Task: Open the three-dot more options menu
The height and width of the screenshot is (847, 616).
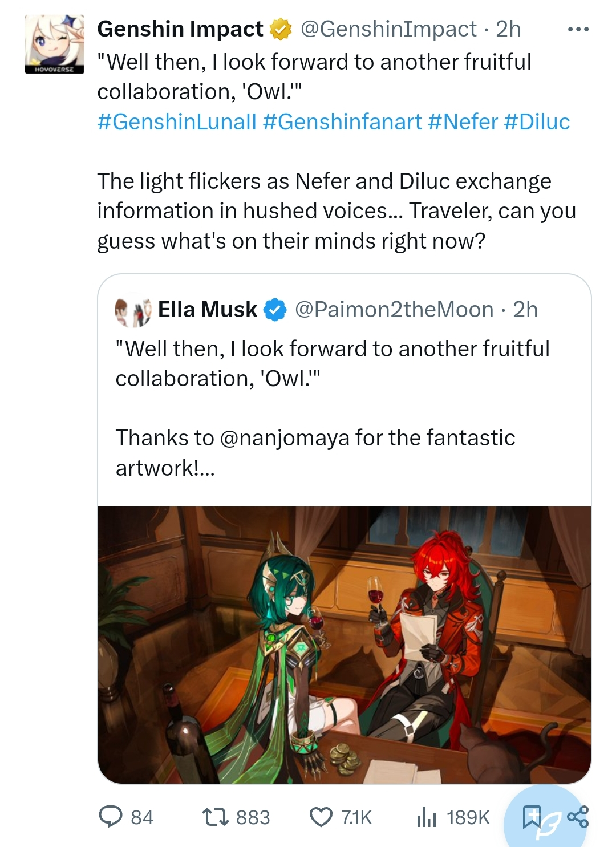Action: [578, 29]
